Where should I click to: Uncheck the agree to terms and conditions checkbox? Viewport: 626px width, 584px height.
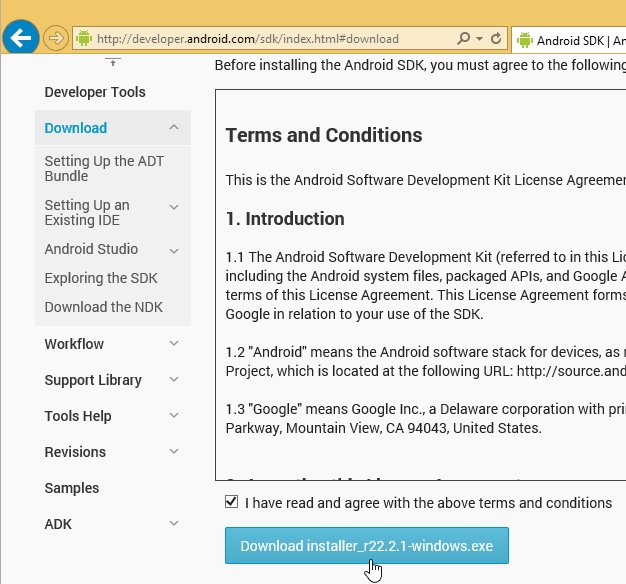pyautogui.click(x=232, y=502)
